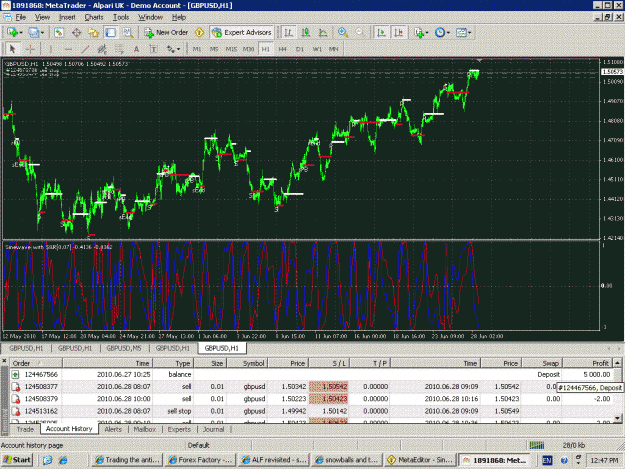Toggle the Chart Shift icon
The width and height of the screenshot is (625, 469).
tap(399, 33)
